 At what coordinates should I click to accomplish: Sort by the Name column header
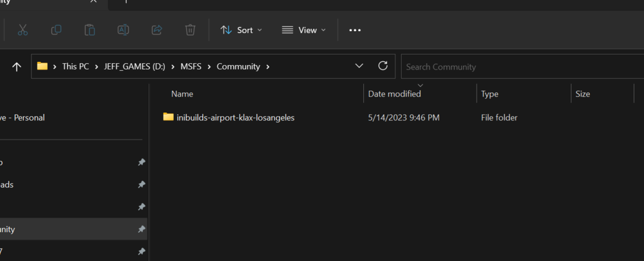182,94
